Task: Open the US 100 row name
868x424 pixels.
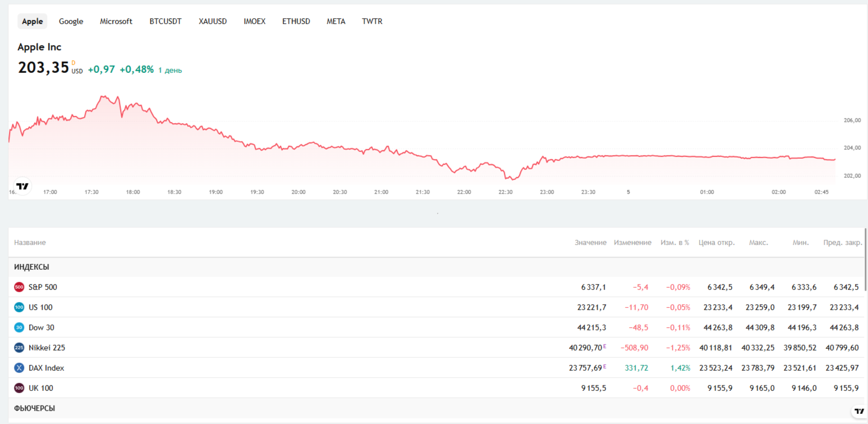Action: 40,307
